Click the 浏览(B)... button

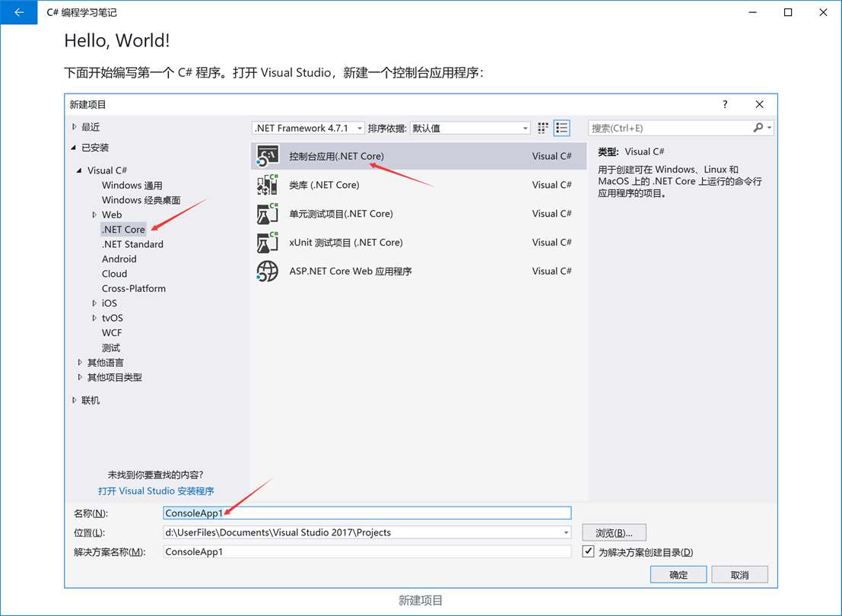coord(614,533)
